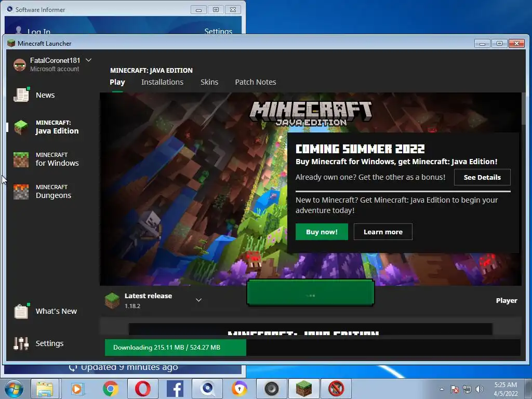This screenshot has height=399, width=532.
Task: Select Minecraft Java Edition grass block icon
Action: (21, 127)
